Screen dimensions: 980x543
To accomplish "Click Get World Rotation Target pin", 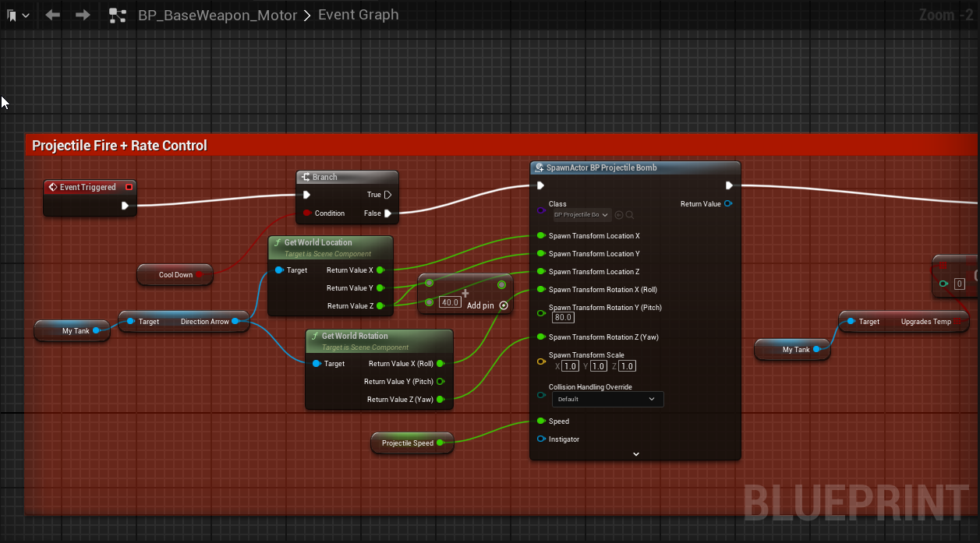I will [316, 364].
